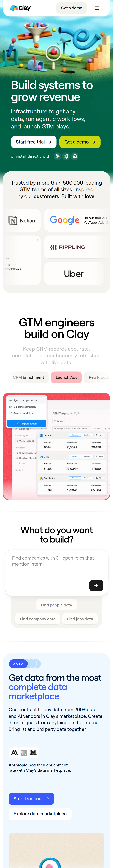Click the Find jobs data chip
The height and width of the screenshot is (868, 113).
[x=80, y=619]
